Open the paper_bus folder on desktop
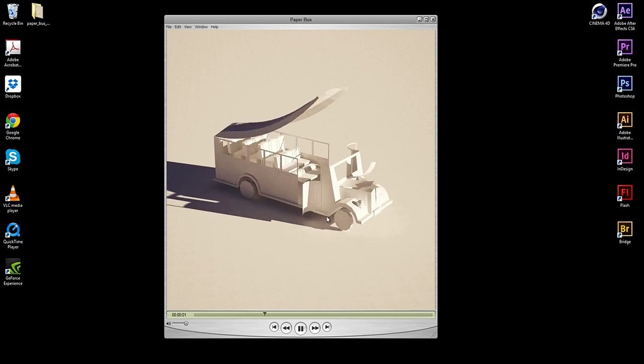644x364 pixels. point(38,14)
